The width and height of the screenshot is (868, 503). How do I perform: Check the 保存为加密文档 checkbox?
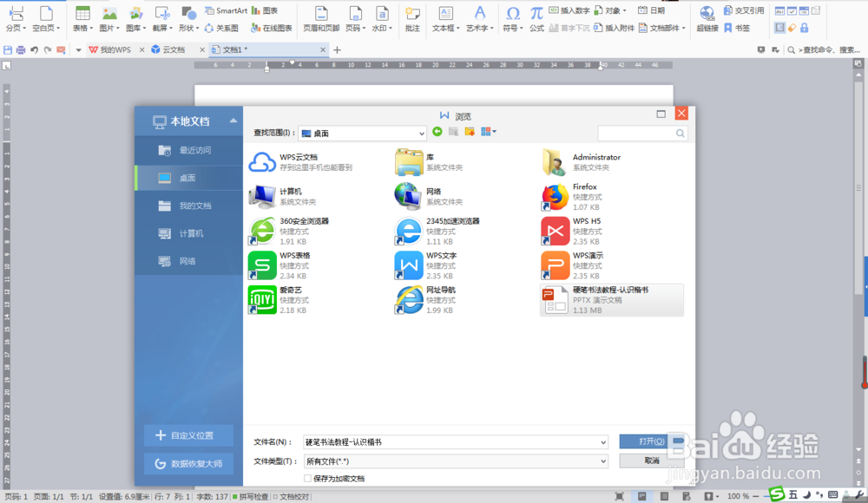(x=308, y=479)
